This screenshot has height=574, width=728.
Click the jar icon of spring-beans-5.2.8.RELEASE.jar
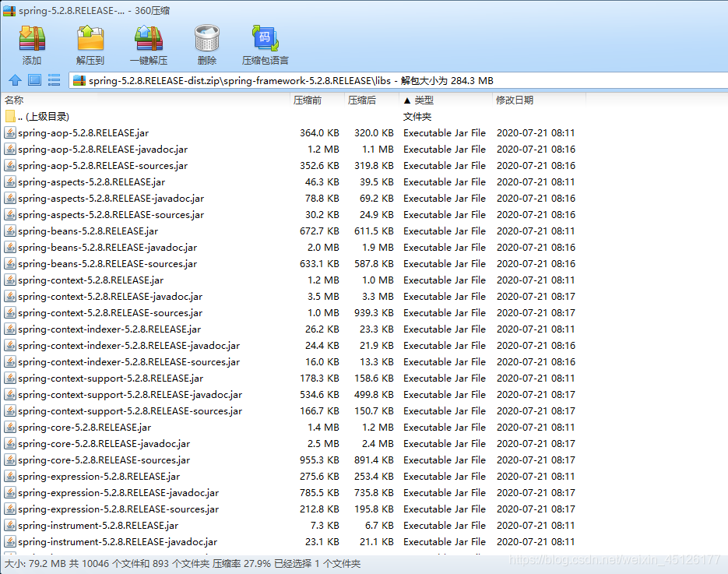[x=10, y=231]
